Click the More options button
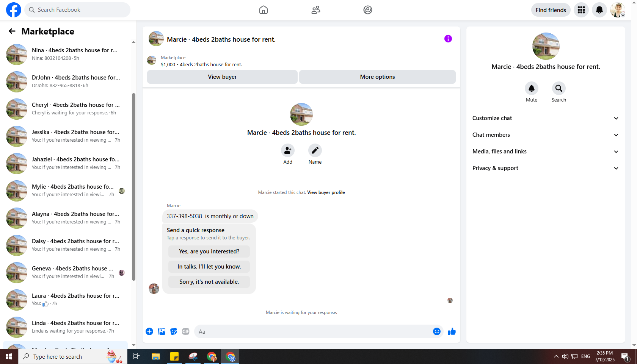637x364 pixels. pos(377,77)
